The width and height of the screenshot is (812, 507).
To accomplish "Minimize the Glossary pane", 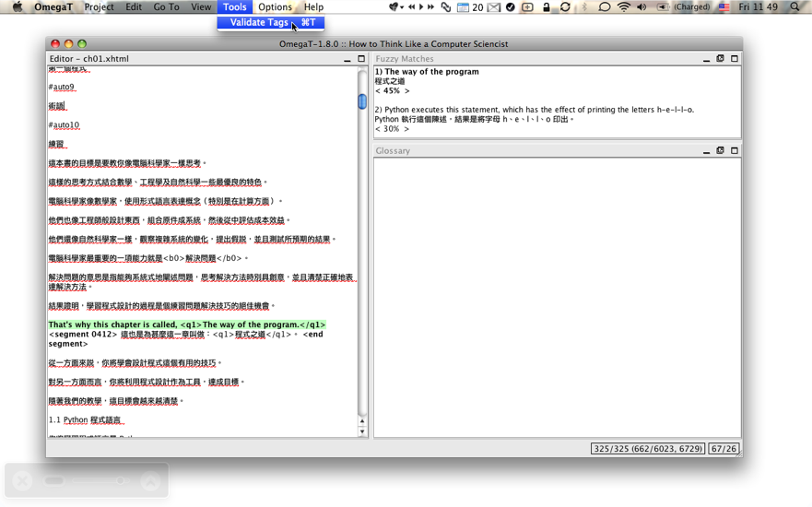I will 706,151.
